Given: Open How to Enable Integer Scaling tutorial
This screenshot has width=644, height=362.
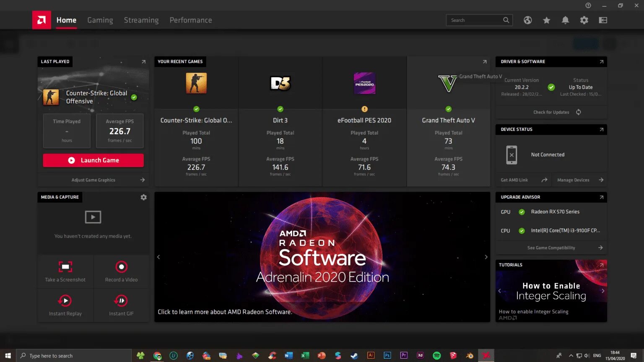Looking at the screenshot, I should pos(551,291).
